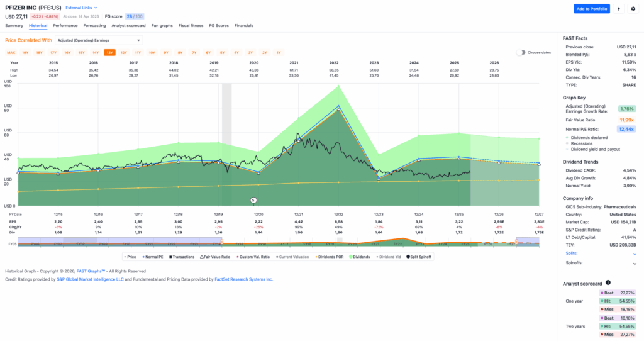Viewport: 644px width, 341px height.
Task: Toggle the Normal PE legend item
Action: tap(153, 257)
